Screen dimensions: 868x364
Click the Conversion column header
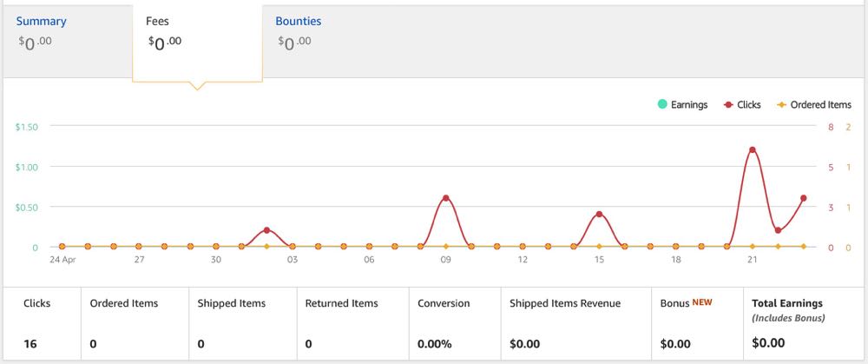(444, 303)
